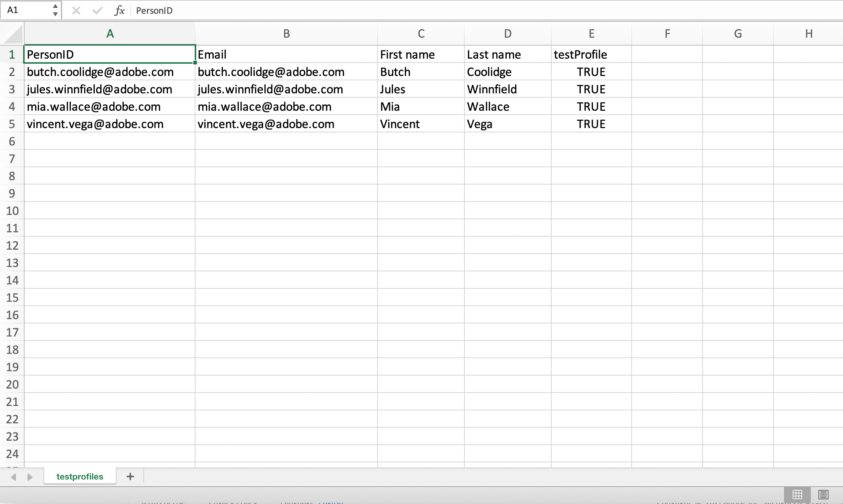Viewport: 843px width, 504px height.
Task: Click TRUE cell in Vincent's row
Action: (591, 124)
